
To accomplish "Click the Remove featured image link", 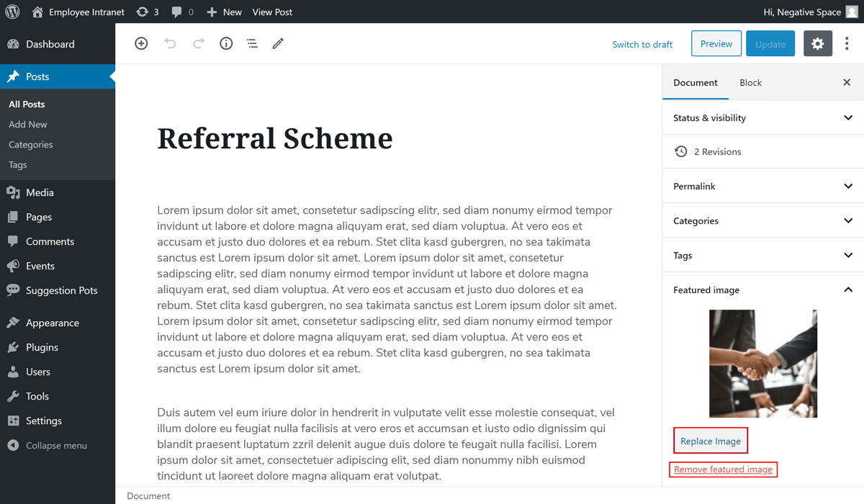I will click(723, 469).
